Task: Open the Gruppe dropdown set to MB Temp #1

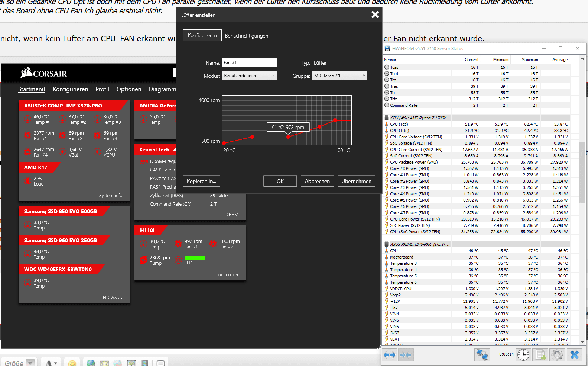Action: point(340,76)
